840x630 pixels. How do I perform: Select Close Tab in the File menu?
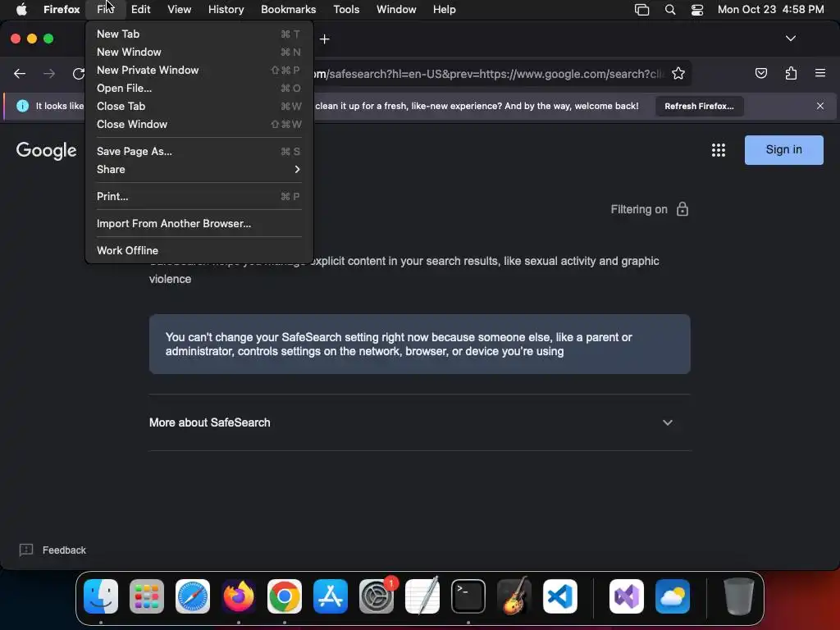[x=199, y=106]
